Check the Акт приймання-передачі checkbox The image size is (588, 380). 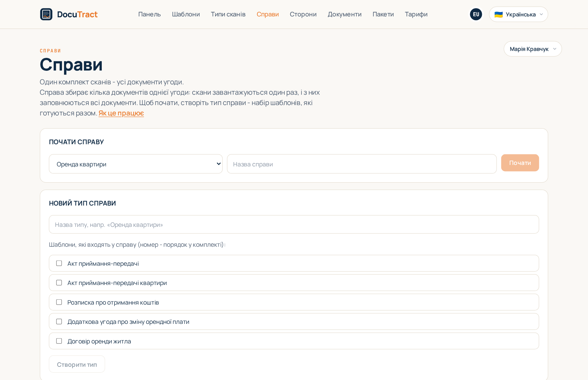[x=59, y=263]
